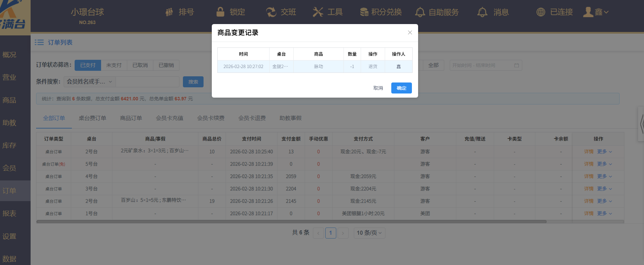Open 消息 messages bell icon
The width and height of the screenshot is (644, 265).
482,12
